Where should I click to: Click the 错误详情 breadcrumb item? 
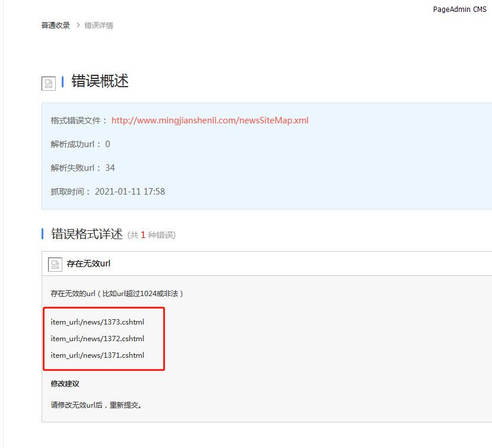click(99, 26)
